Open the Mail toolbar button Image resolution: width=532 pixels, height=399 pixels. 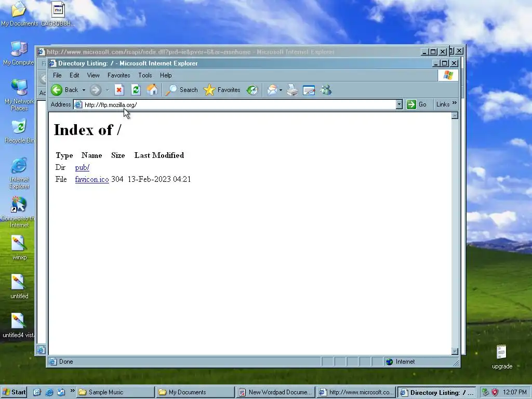272,90
